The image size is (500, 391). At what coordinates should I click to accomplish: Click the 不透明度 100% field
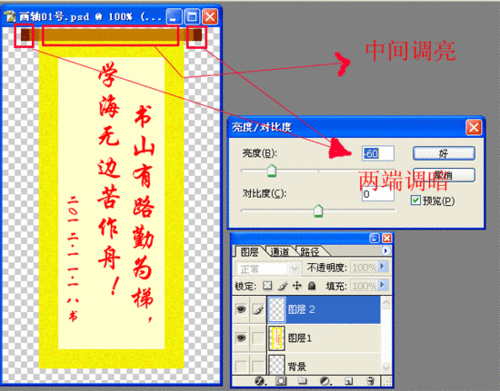[x=364, y=267]
